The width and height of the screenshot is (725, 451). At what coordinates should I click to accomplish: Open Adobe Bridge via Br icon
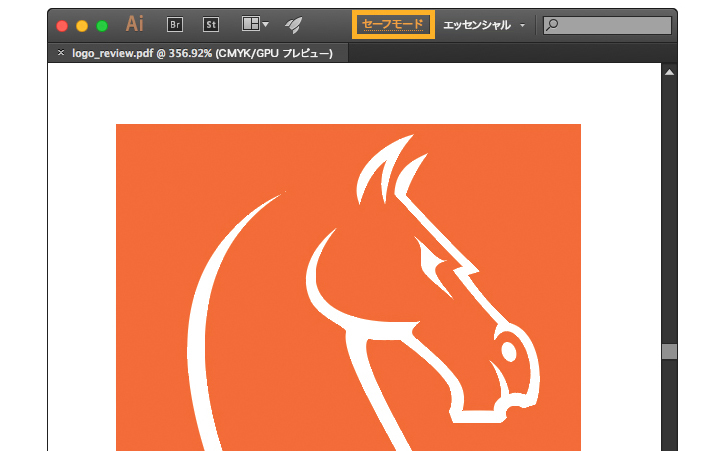[x=175, y=25]
